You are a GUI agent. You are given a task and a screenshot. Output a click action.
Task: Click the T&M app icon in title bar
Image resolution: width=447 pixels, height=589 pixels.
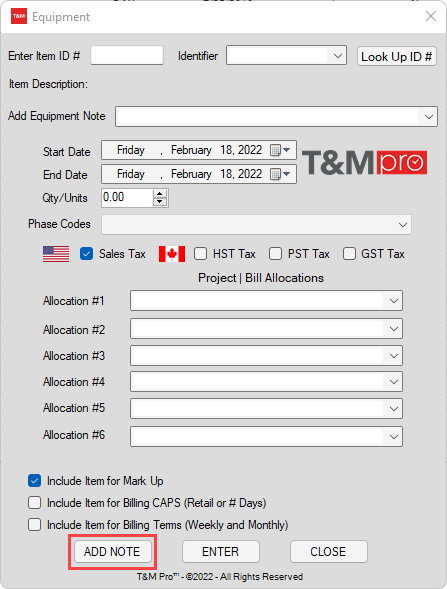tap(19, 17)
